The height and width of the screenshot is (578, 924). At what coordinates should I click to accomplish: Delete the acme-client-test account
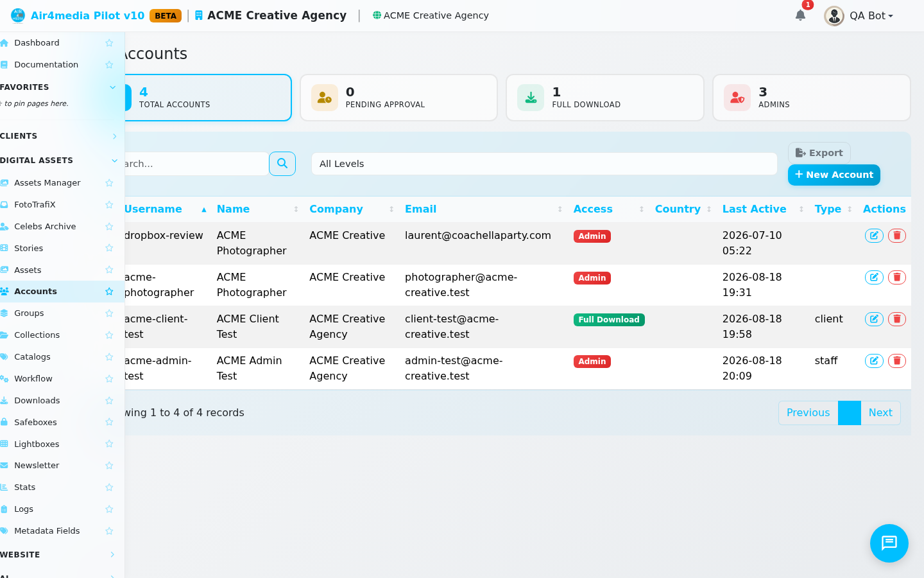point(897,319)
